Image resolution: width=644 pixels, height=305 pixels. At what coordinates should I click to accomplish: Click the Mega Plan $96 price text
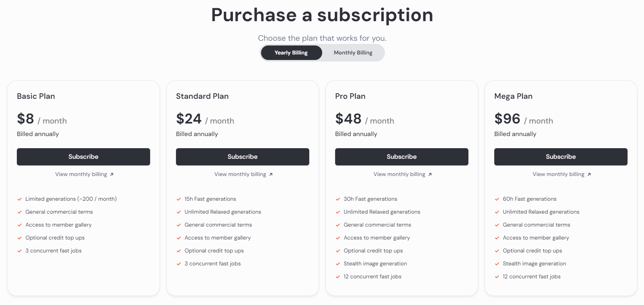point(507,119)
